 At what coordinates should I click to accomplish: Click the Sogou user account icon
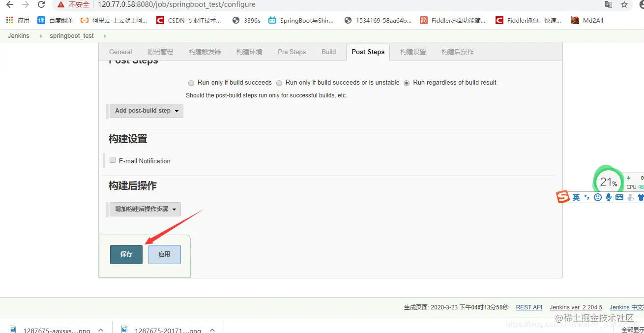pyautogui.click(x=631, y=197)
